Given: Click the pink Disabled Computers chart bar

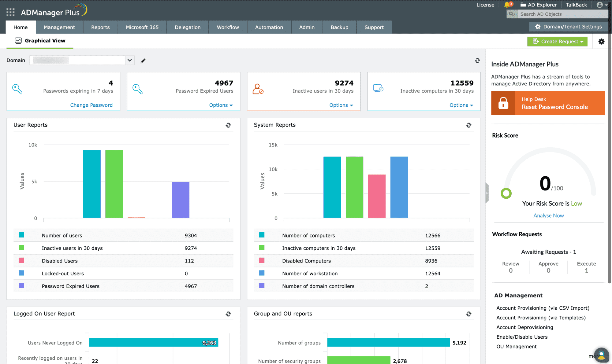Looking at the screenshot, I should point(377,196).
